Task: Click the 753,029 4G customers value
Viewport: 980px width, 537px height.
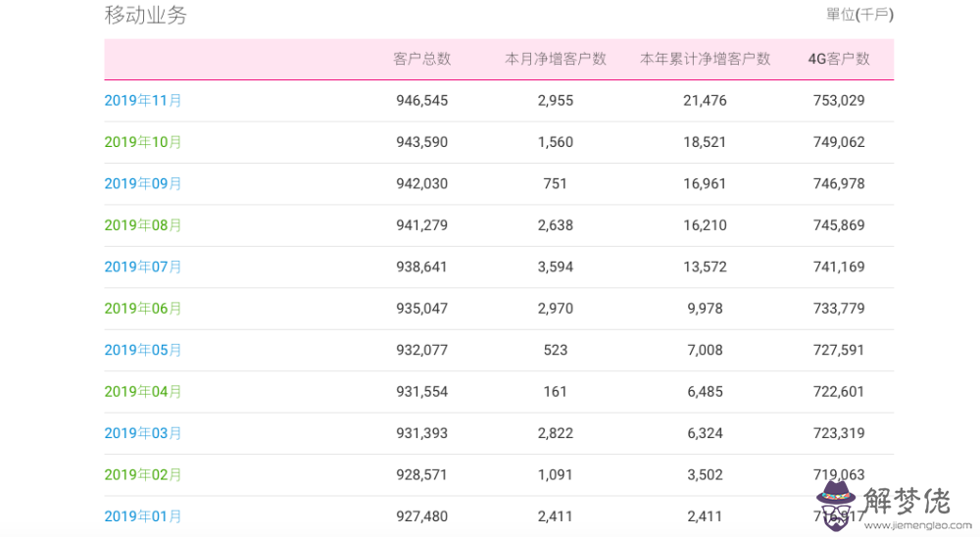Action: tap(839, 100)
